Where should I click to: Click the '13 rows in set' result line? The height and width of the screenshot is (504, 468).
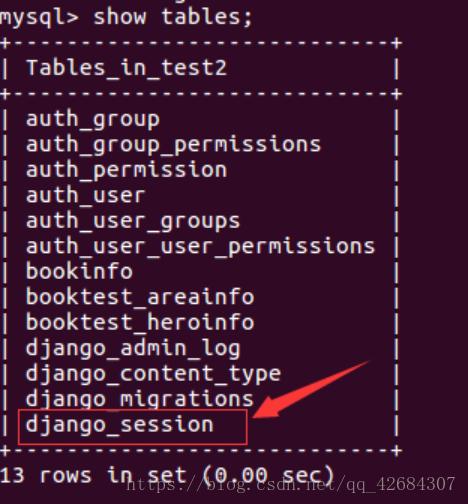[167, 475]
